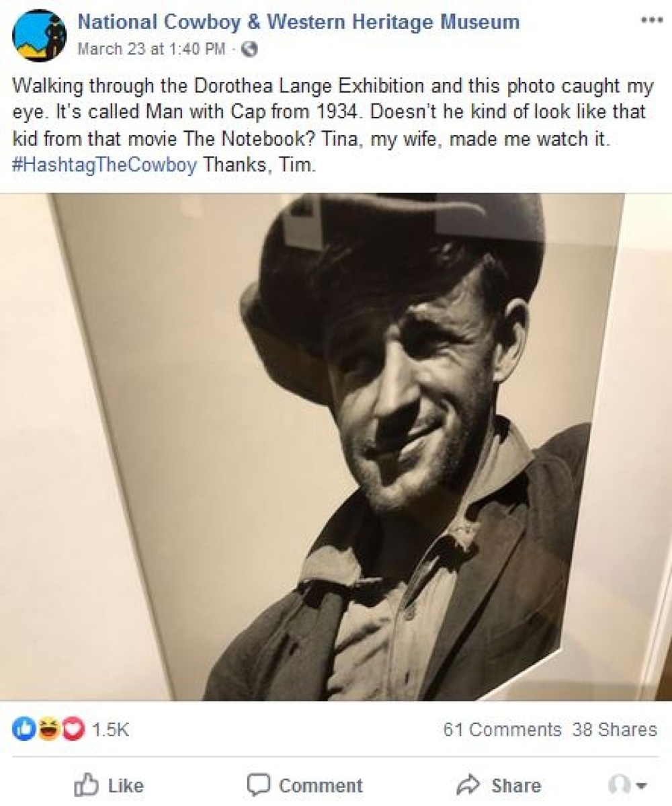Click the March 23 at 1:40 PM timestamp
The image size is (672, 806).
152,50
